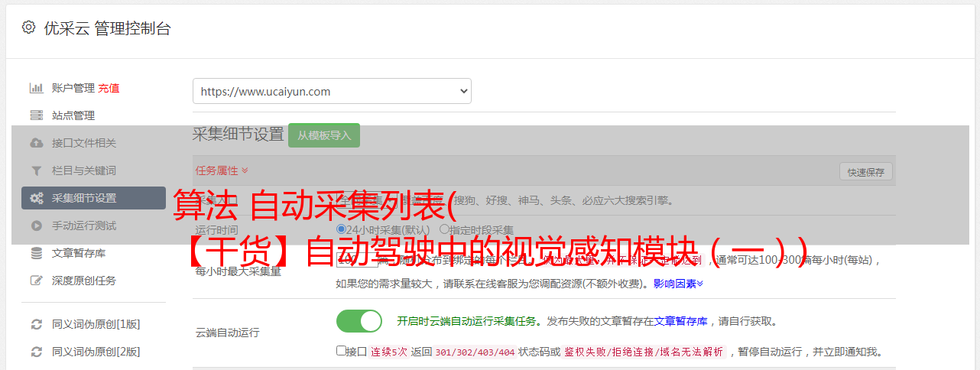Select 24小时采集(默认) radio option
Image resolution: width=980 pixels, height=370 pixels.
[x=341, y=229]
